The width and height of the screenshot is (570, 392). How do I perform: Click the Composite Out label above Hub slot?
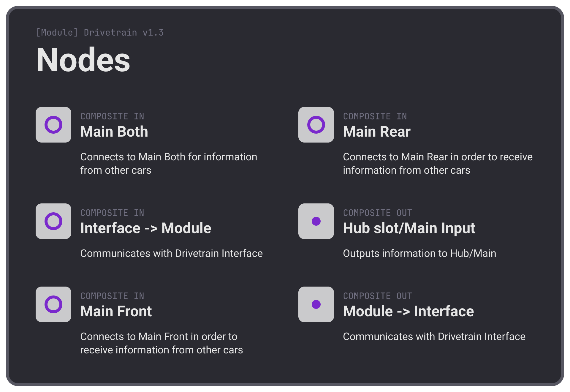pos(378,213)
